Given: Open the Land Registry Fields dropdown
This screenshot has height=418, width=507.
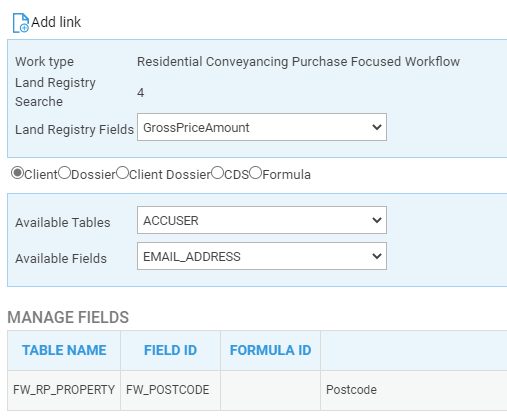Looking at the screenshot, I should click(262, 127).
